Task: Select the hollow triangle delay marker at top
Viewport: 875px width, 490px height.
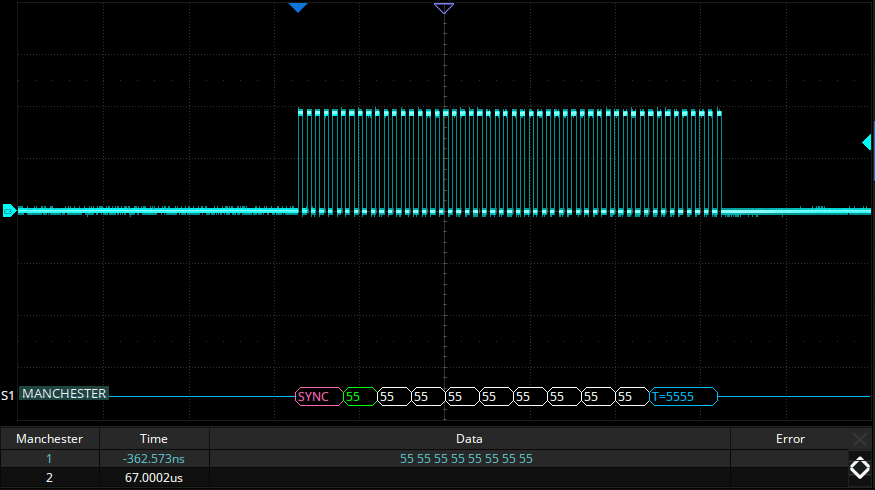Action: click(x=444, y=8)
